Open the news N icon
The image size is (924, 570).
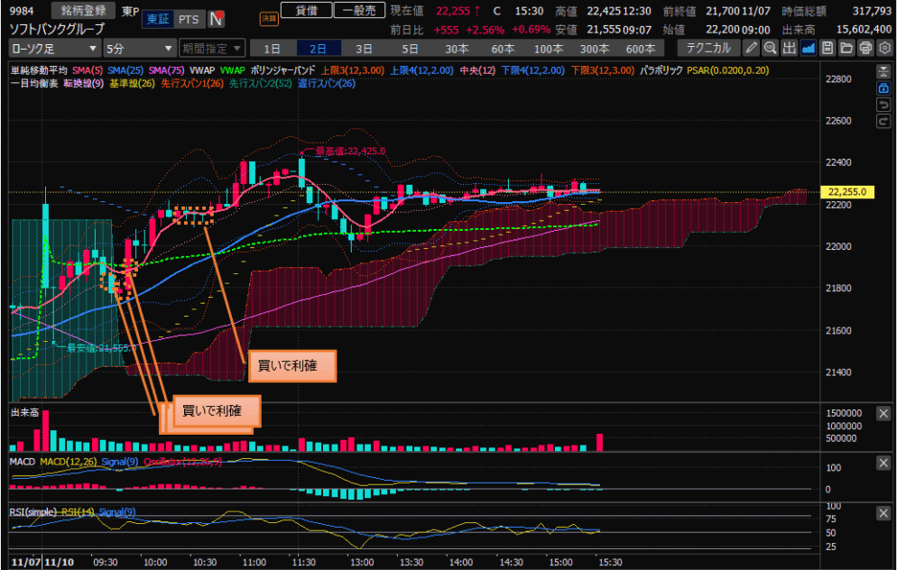pyautogui.click(x=216, y=19)
